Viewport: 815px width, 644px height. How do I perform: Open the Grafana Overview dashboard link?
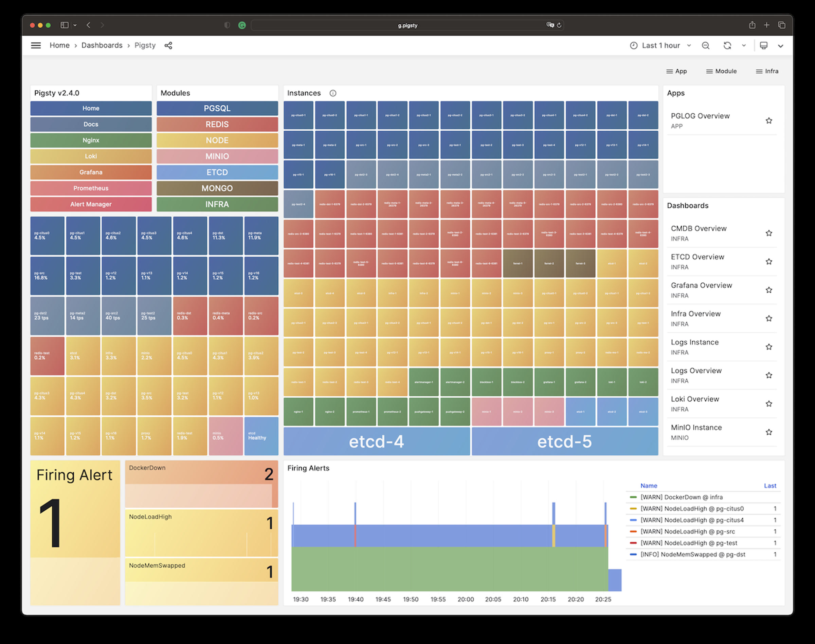click(x=701, y=285)
